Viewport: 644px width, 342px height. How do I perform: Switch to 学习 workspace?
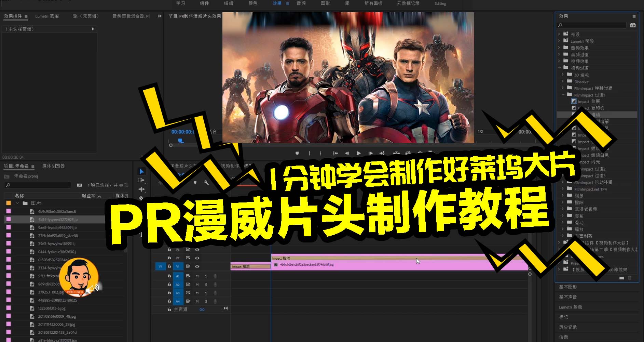tap(180, 3)
